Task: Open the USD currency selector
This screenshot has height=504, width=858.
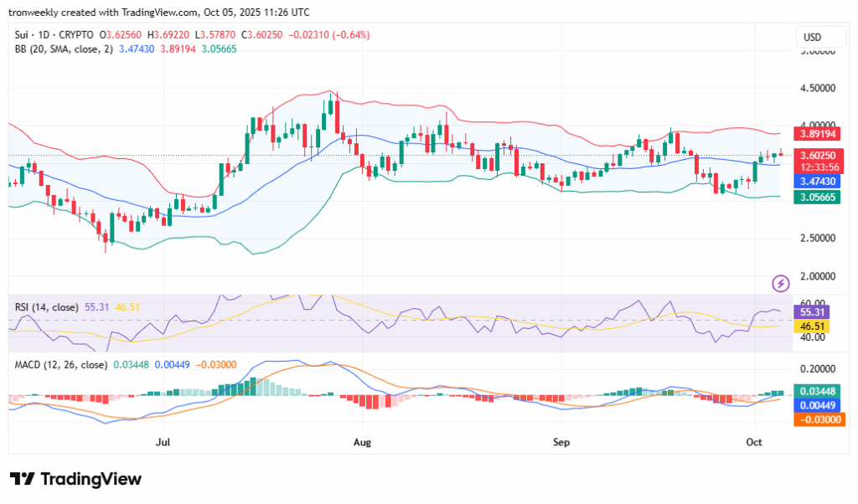Action: (x=812, y=38)
